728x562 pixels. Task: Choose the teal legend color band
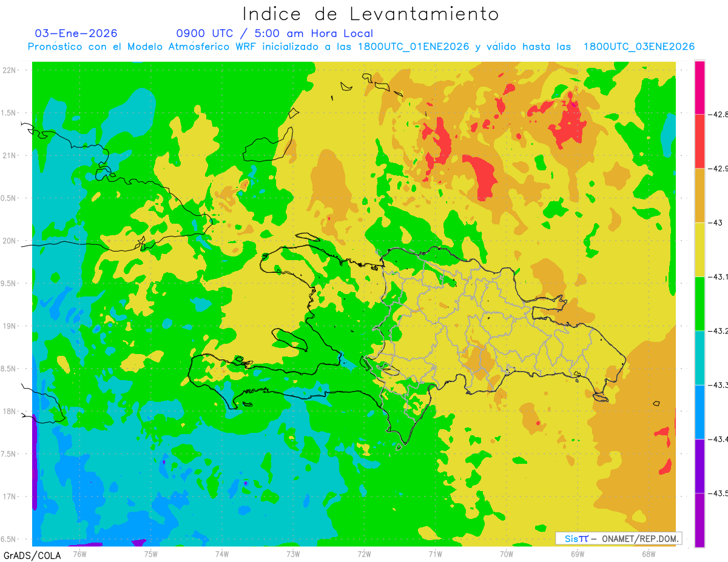point(699,358)
